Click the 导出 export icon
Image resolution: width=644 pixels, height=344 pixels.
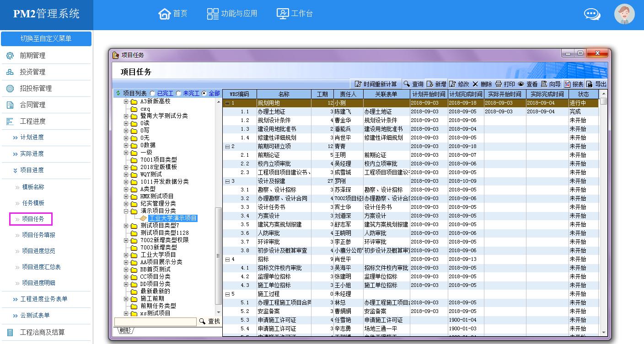click(590, 84)
